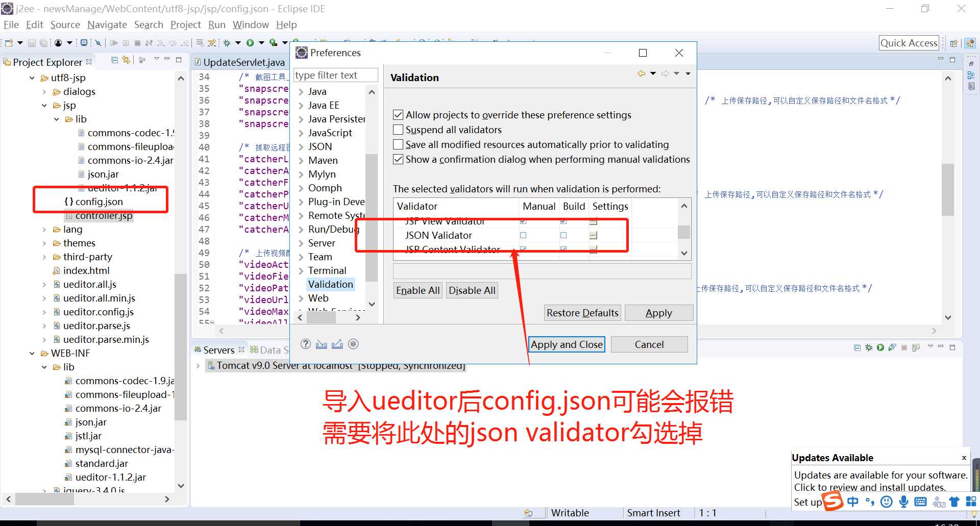Click Open Perspective icon near Quick Access
This screenshot has height=526, width=980.
point(953,43)
